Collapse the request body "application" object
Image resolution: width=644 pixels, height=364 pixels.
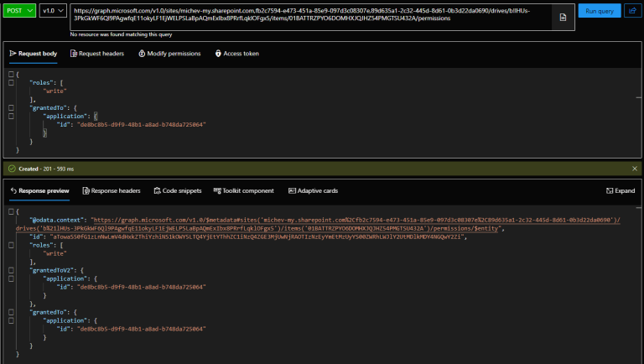point(11,117)
